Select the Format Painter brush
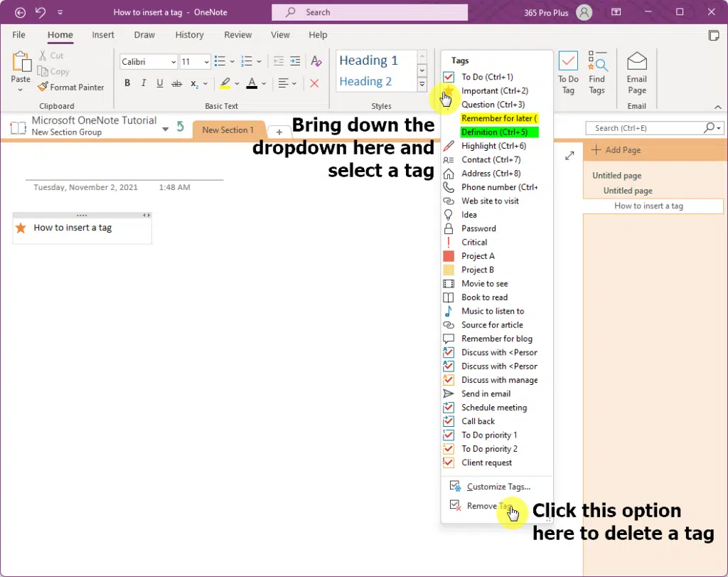Image resolution: width=728 pixels, height=577 pixels. coord(43,87)
